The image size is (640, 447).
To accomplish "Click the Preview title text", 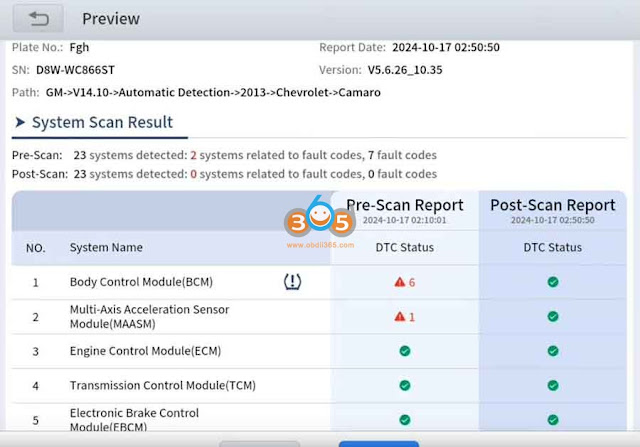I will 111,19.
